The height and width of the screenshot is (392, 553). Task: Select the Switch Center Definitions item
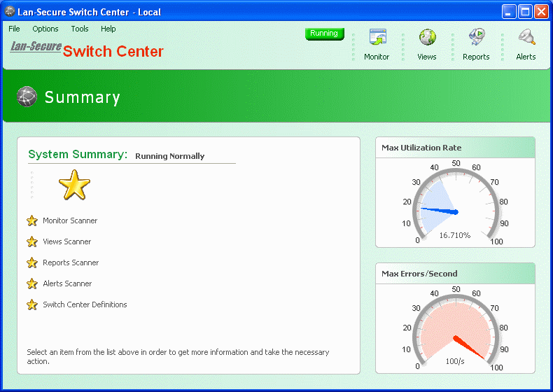tap(85, 304)
